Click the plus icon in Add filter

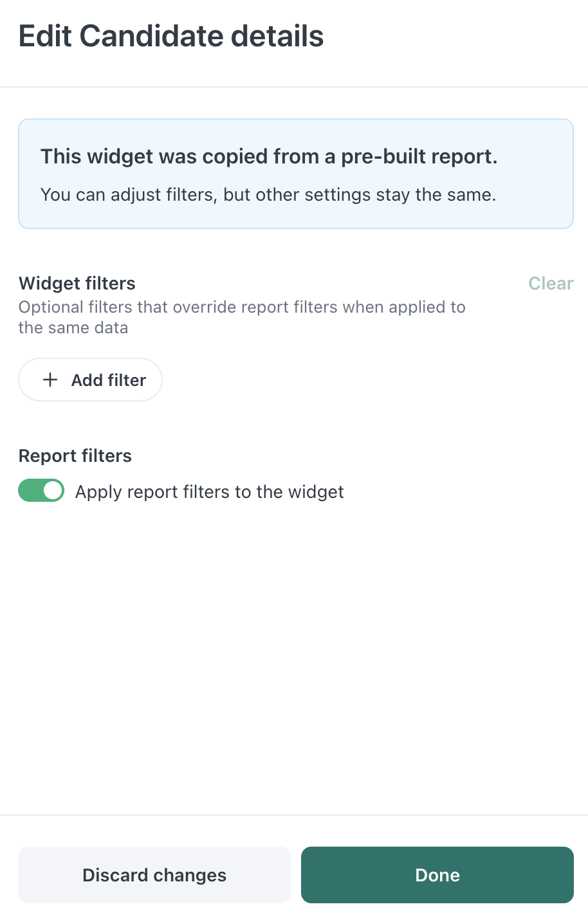point(50,380)
